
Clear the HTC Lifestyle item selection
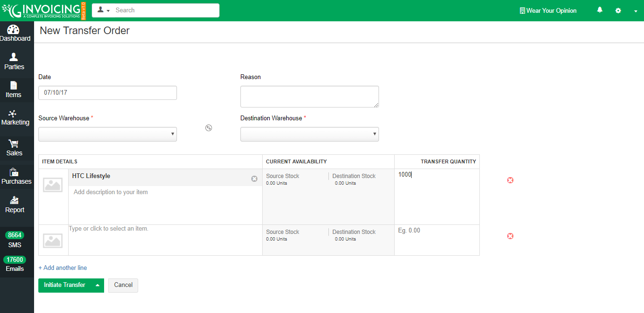coord(254,179)
